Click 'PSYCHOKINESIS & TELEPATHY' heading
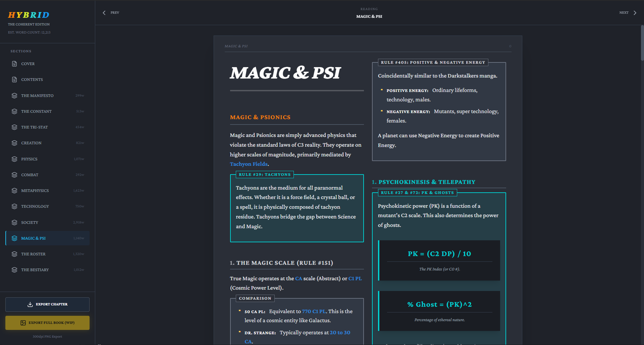The image size is (644, 345). click(x=427, y=182)
